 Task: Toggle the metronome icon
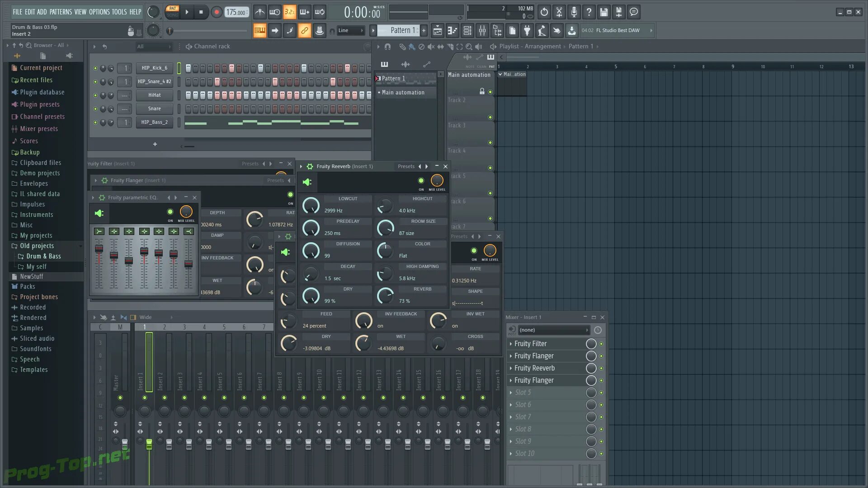pos(259,12)
